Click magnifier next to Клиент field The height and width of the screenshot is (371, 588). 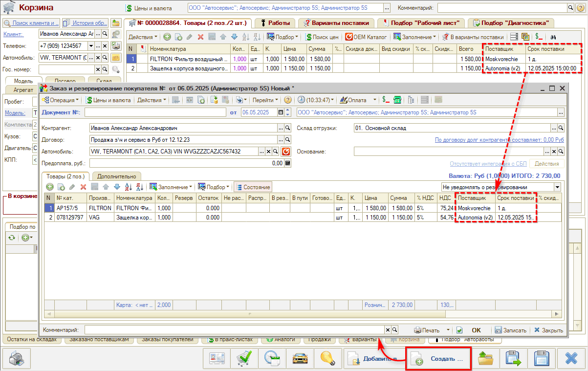[104, 34]
